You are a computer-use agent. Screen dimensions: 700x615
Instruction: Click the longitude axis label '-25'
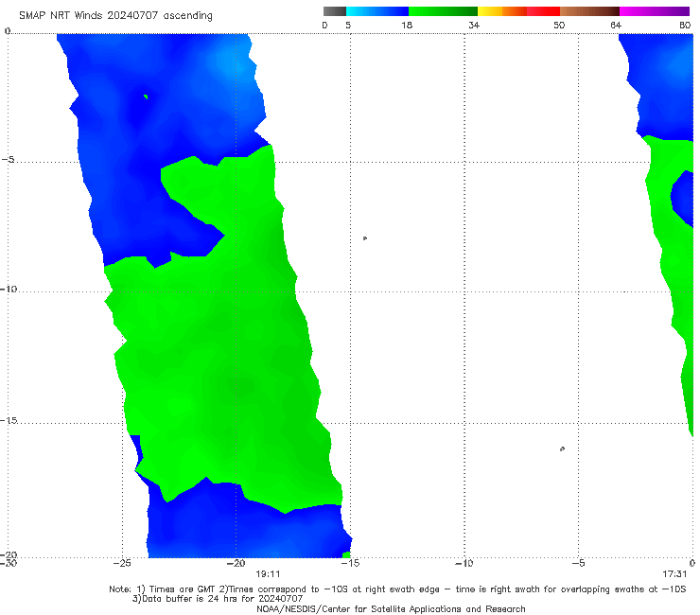point(122,563)
